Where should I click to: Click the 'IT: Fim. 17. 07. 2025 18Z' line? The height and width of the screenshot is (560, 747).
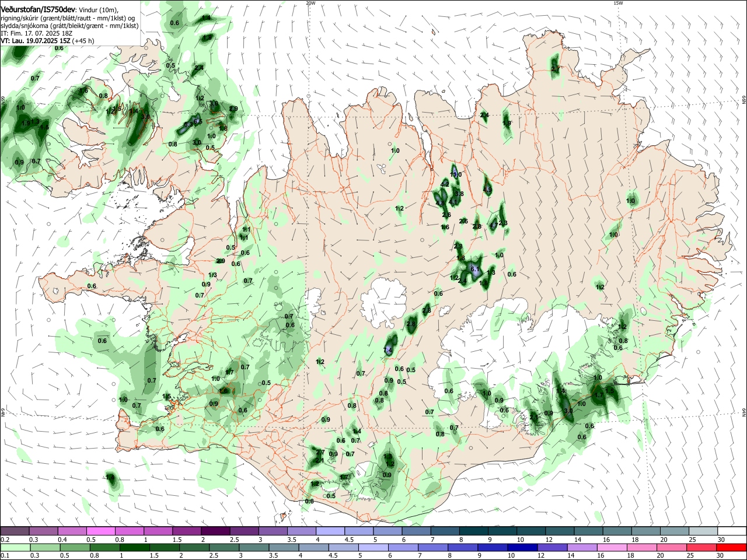coord(36,33)
